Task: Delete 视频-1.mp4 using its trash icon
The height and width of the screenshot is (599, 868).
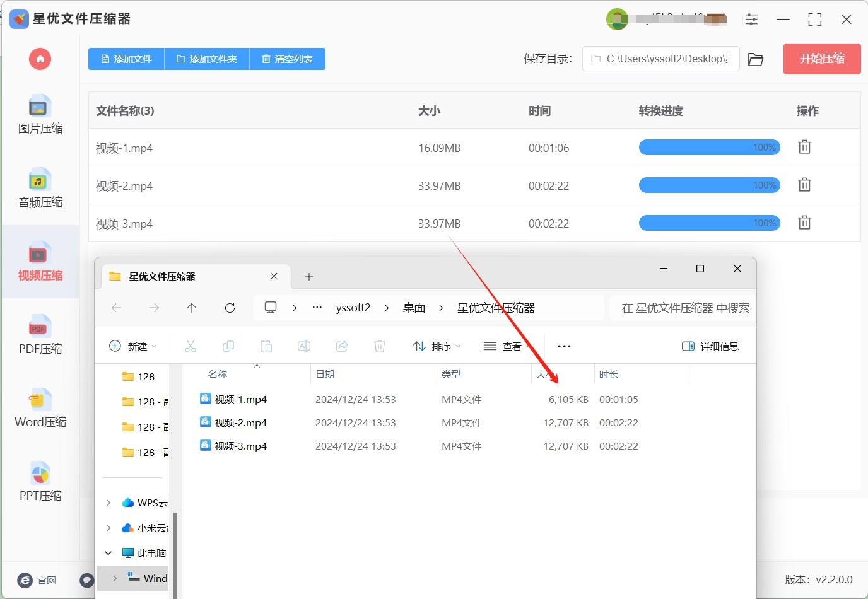Action: [x=804, y=148]
